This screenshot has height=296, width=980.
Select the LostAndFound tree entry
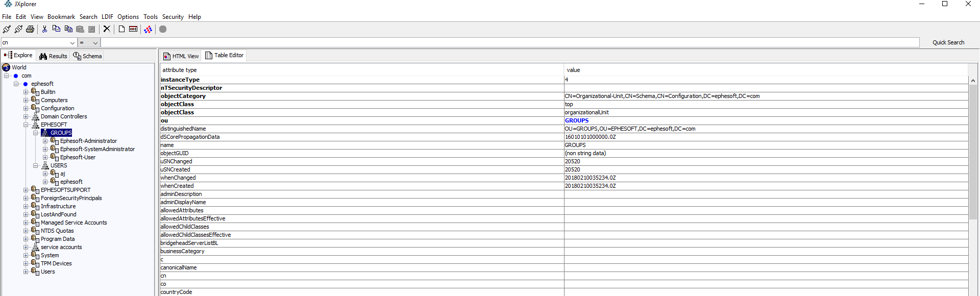(59, 214)
